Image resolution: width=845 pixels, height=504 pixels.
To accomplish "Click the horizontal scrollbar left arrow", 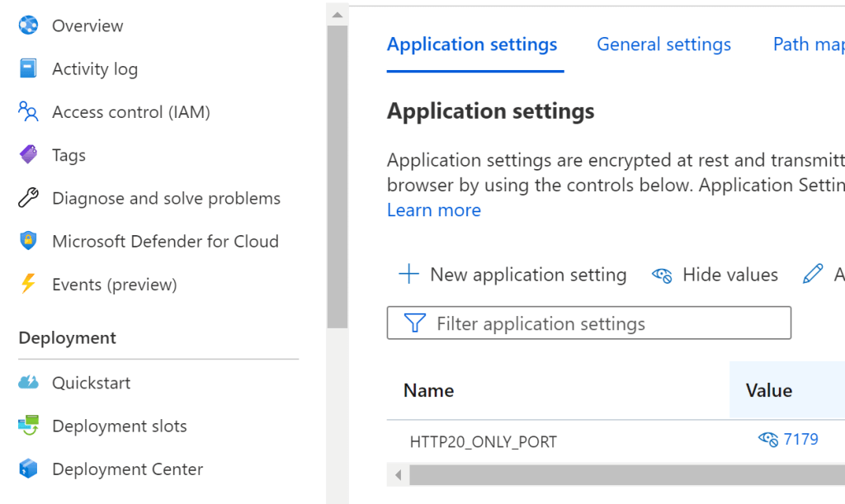I will pos(398,475).
